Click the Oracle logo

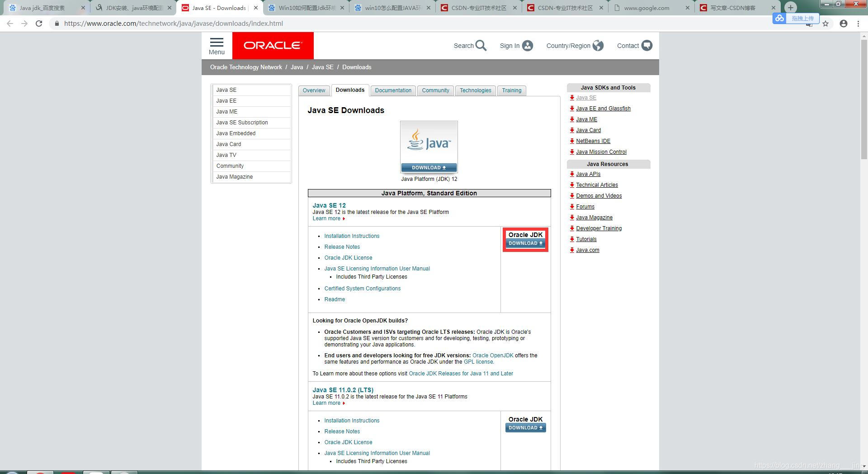273,45
